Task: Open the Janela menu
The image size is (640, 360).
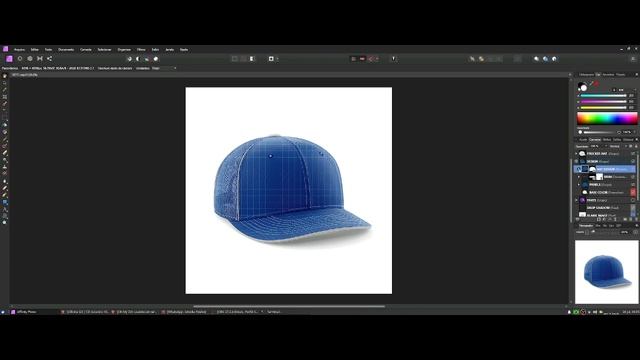Action: click(x=169, y=50)
